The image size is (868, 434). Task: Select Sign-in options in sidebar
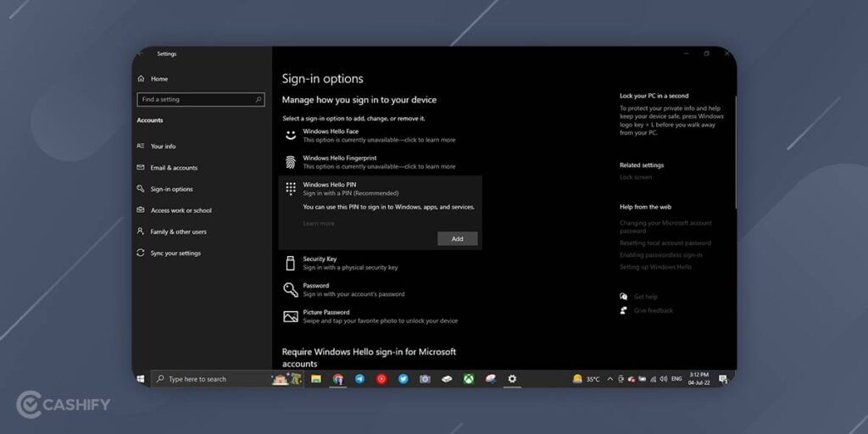[165, 189]
